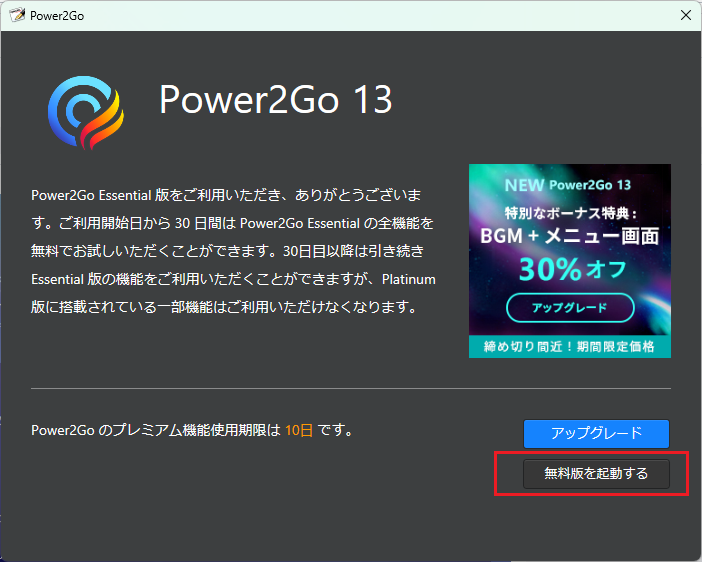The height and width of the screenshot is (562, 702).
Task: Click the paragraph line starting with 無料でお試し
Action: click(x=227, y=251)
